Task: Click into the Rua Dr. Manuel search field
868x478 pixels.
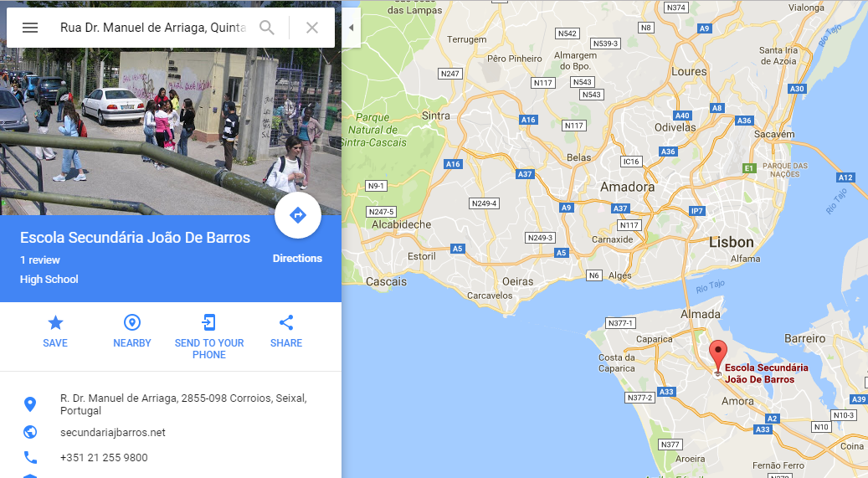Action: pyautogui.click(x=153, y=28)
